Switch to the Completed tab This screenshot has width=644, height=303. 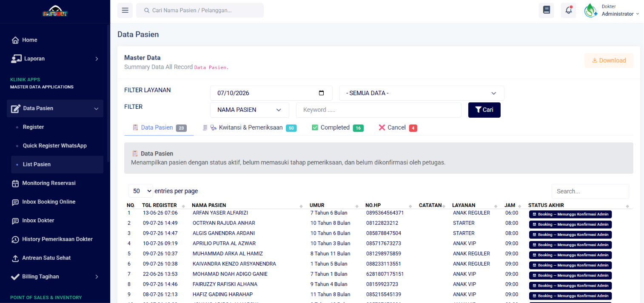[x=337, y=127]
